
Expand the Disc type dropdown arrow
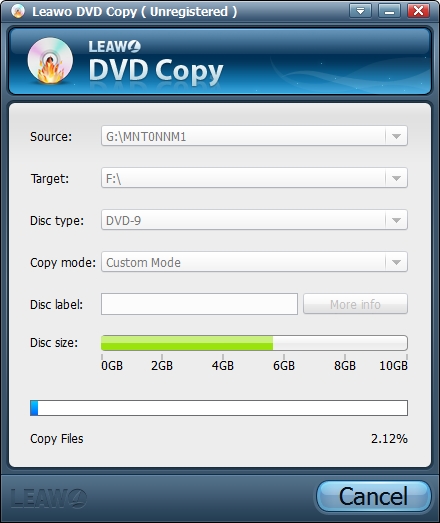point(396,220)
